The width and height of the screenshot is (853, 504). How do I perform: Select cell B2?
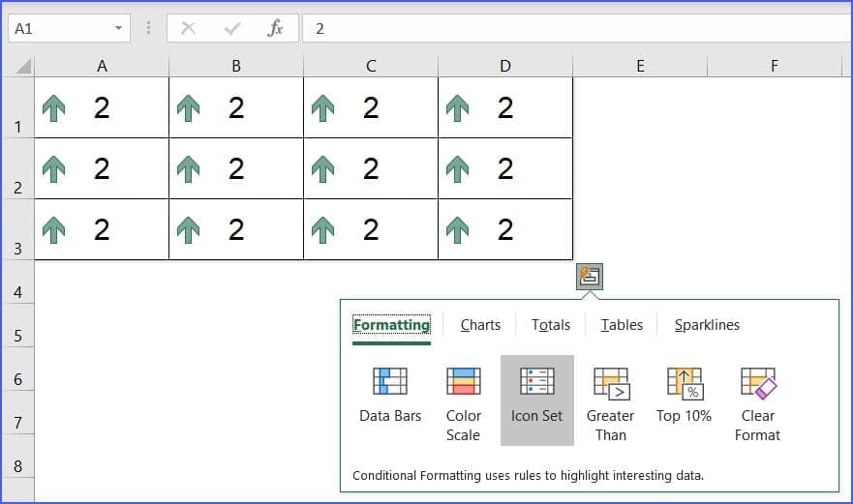tap(236, 168)
